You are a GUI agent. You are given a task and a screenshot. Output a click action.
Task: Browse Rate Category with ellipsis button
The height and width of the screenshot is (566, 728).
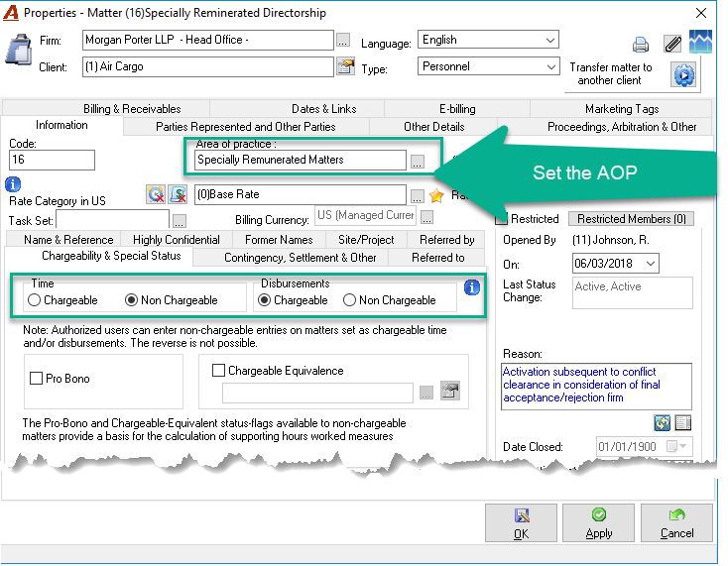[418, 196]
